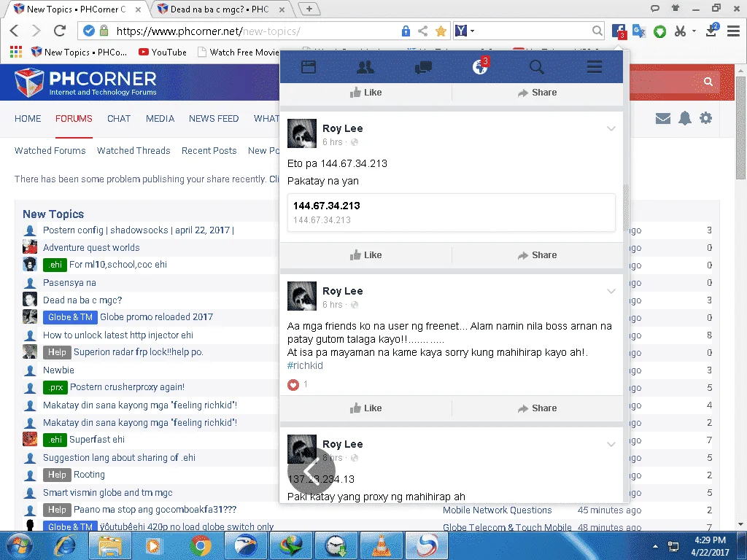Click the Facebook extension icon in the browser toolbar

[x=619, y=31]
